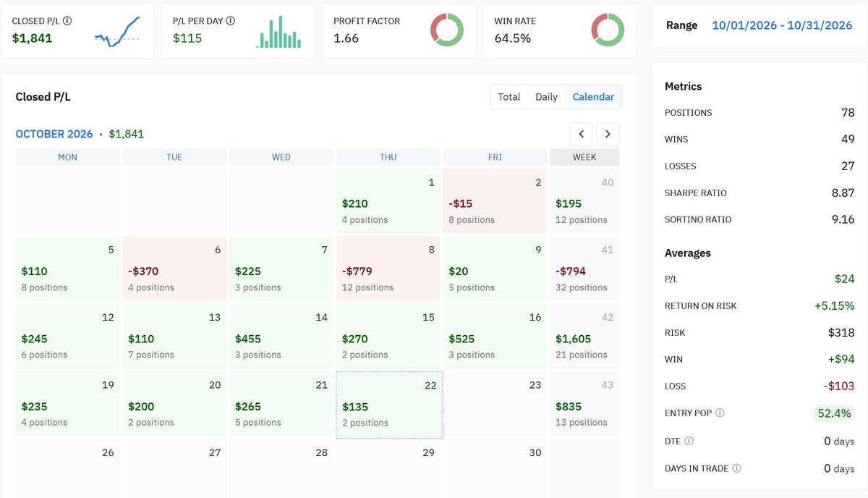Click the P/L Per Day bar chart
The width and height of the screenshot is (868, 498).
278,32
